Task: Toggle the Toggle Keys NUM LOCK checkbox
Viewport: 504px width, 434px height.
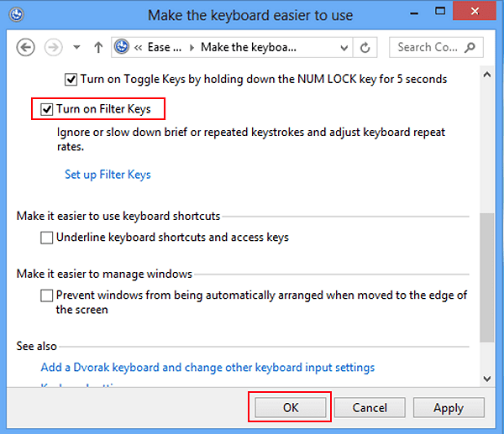Action: [x=71, y=80]
